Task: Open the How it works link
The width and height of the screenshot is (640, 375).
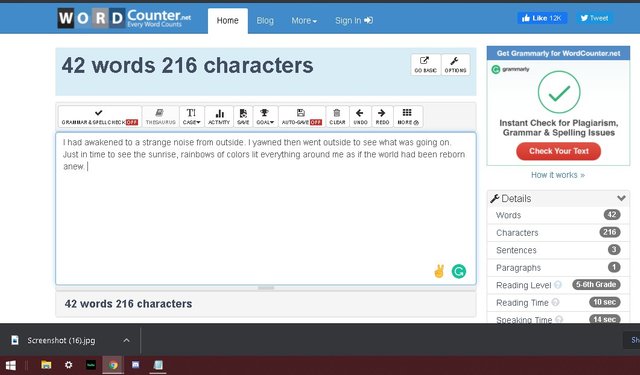Action: 558,175
